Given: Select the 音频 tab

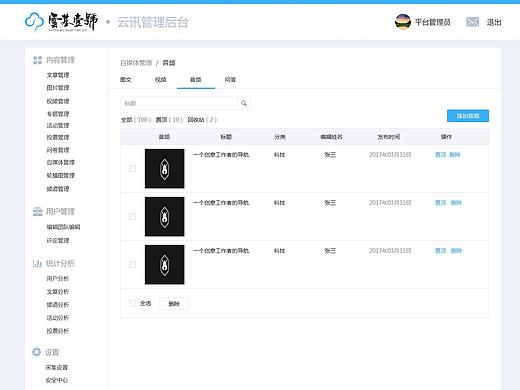Looking at the screenshot, I should tap(196, 80).
